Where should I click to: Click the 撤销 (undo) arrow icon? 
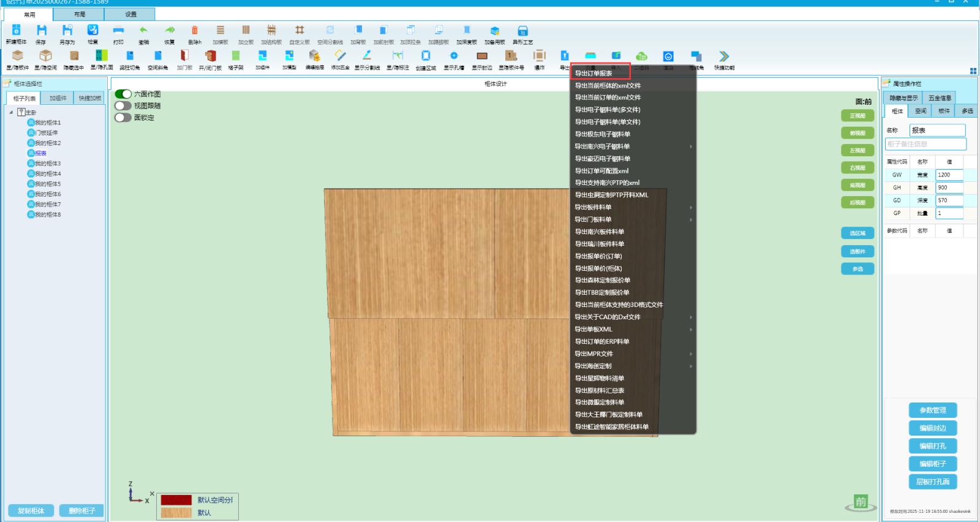(x=143, y=31)
